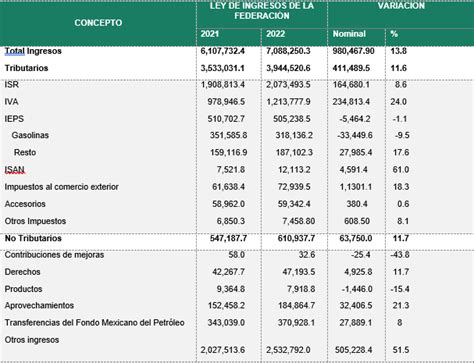
Task: Select the value 610,937.7
Action: pyautogui.click(x=296, y=238)
